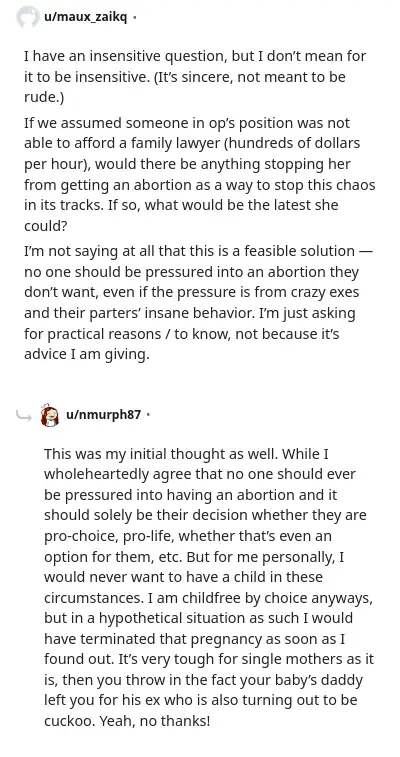The image size is (400, 757).
Task: Click the dot separator after u/maux_zaikq
Action: pyautogui.click(x=135, y=18)
